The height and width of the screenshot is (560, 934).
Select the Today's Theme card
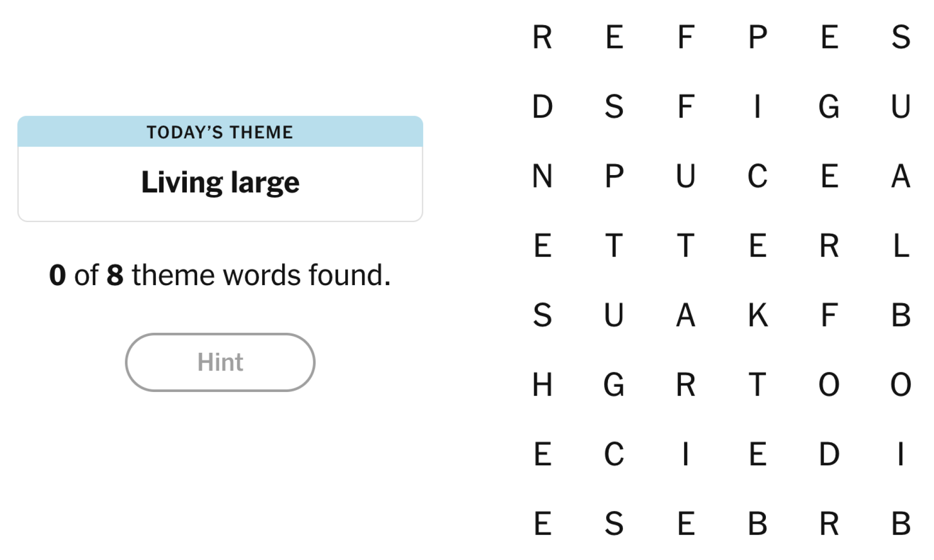tap(220, 169)
